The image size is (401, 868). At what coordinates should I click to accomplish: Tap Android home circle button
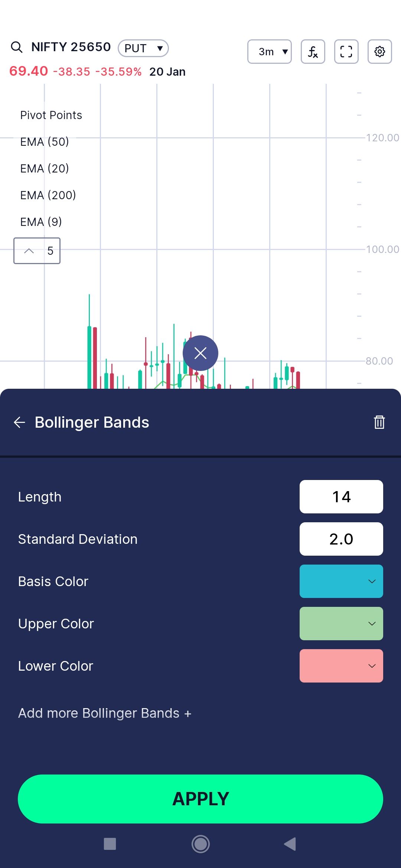point(200,844)
